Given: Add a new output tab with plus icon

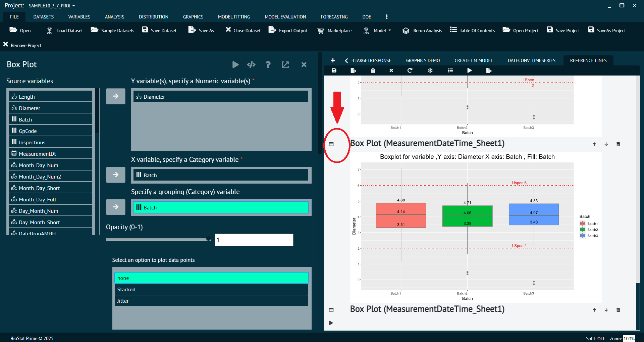Looking at the screenshot, I should [332, 60].
